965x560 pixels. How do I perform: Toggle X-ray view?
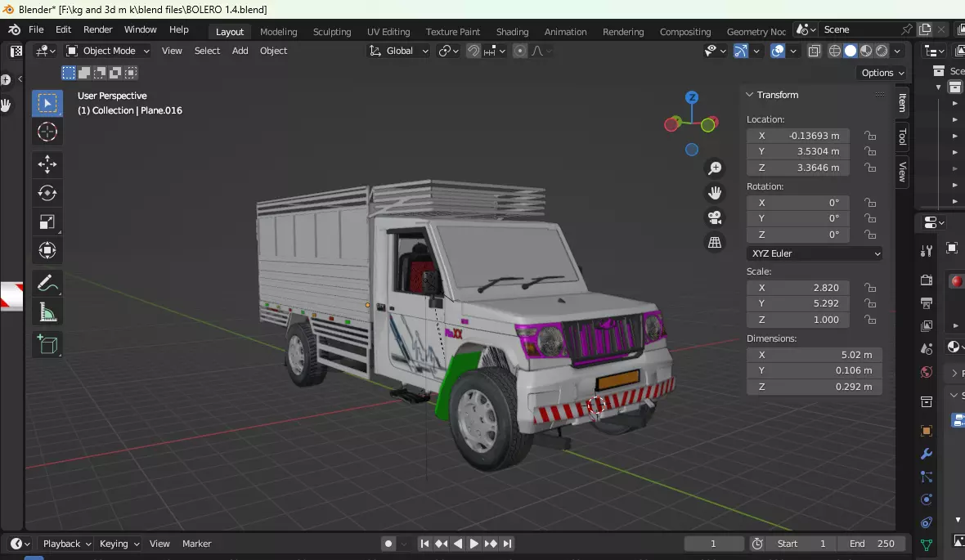(814, 51)
